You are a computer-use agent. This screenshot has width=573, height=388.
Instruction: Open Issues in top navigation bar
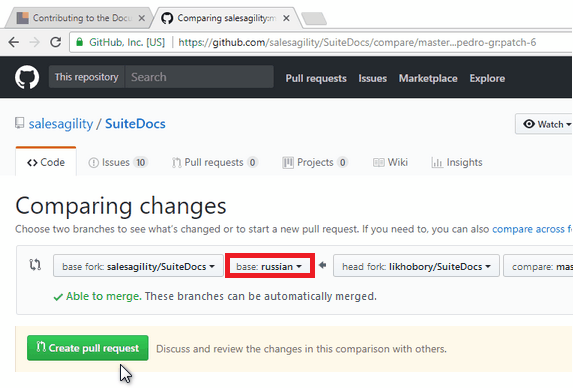click(x=372, y=78)
